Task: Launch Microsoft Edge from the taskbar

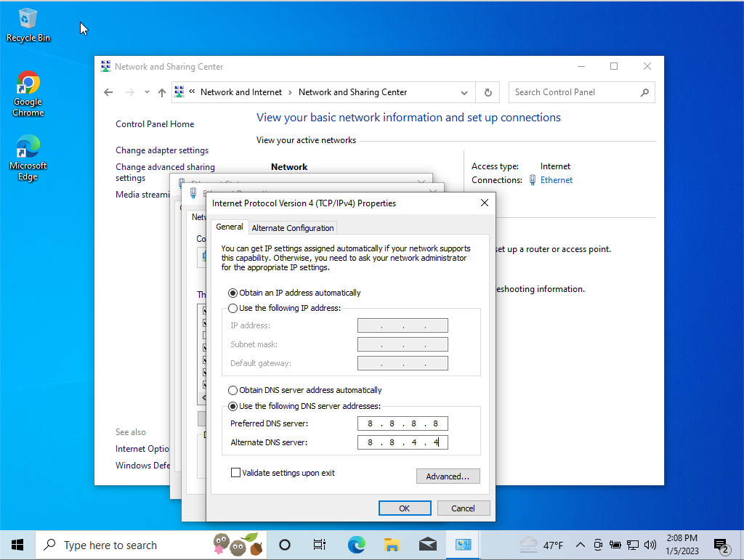Action: click(356, 545)
